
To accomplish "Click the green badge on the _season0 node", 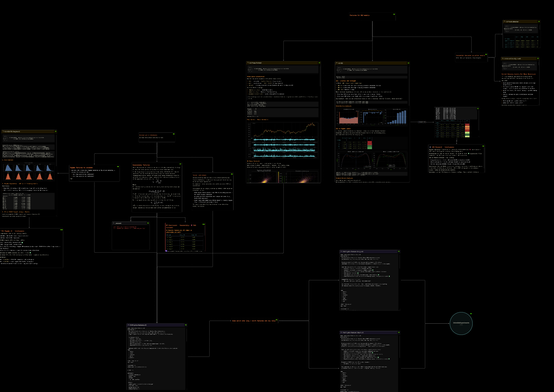I will pyautogui.click(x=148, y=223).
